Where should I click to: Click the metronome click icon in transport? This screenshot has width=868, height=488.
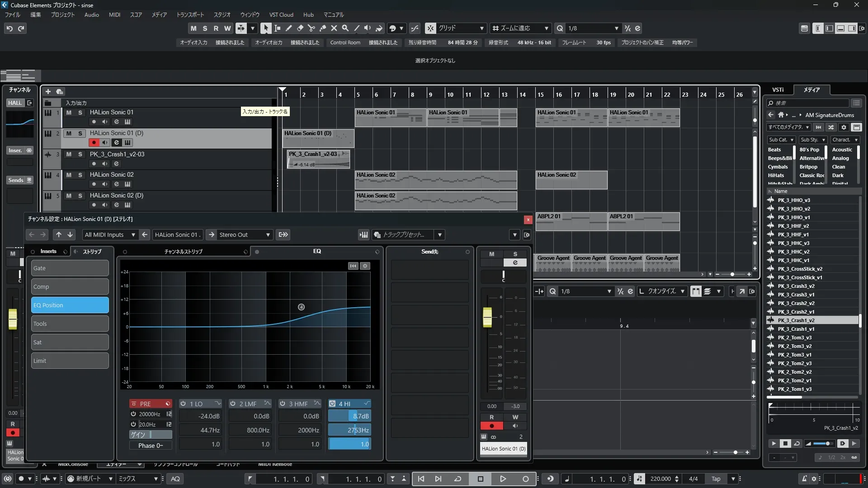(x=804, y=479)
